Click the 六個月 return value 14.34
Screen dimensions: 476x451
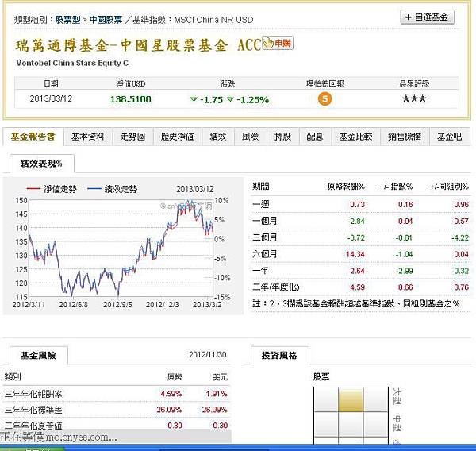click(x=355, y=254)
